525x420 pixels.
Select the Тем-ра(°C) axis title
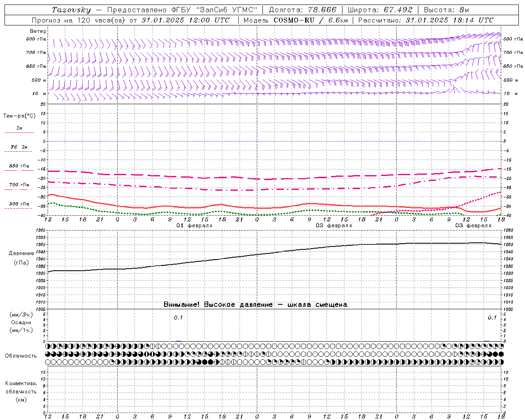[19, 116]
